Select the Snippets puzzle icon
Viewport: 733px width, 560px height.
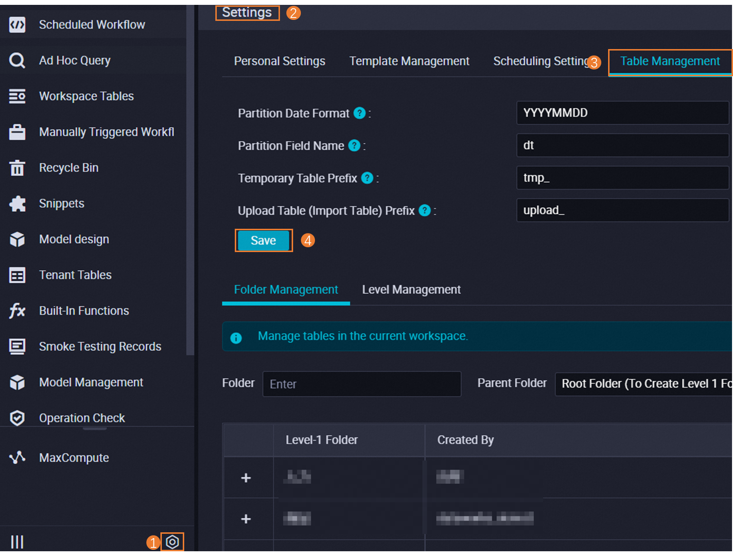click(17, 204)
